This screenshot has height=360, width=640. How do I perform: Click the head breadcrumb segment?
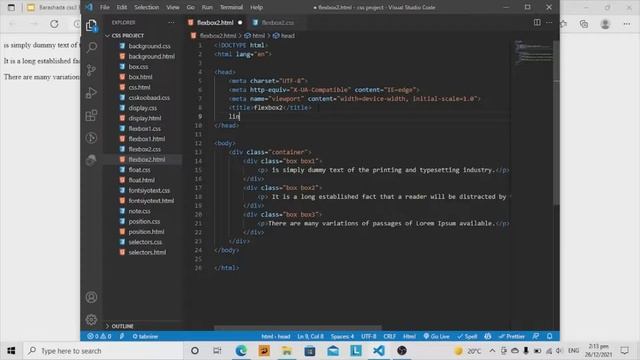click(287, 36)
